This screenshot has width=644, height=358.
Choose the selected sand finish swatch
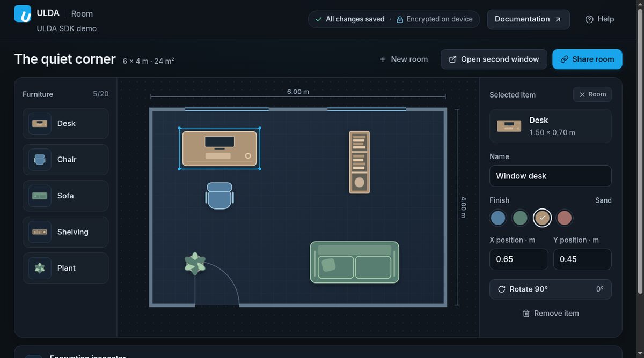[x=542, y=218]
